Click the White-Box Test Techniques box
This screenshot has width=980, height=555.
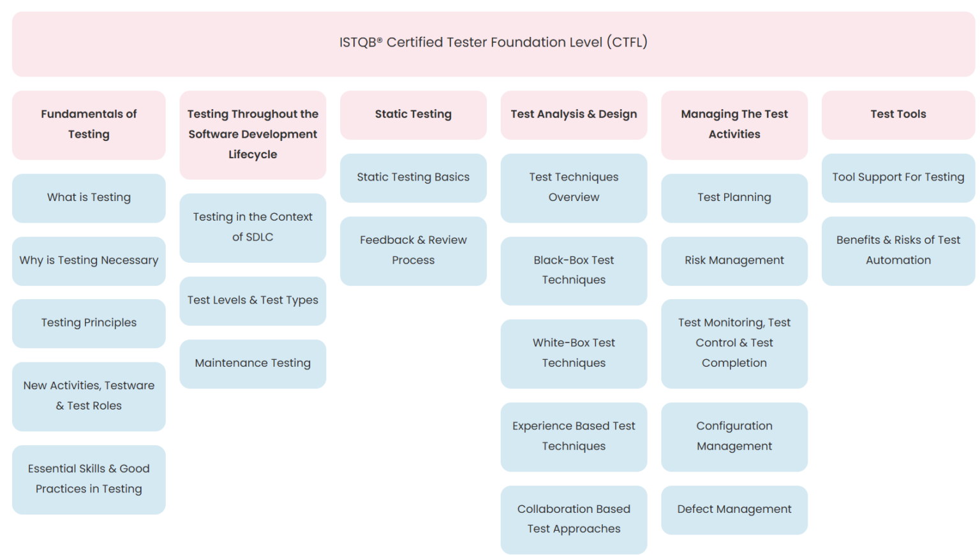pyautogui.click(x=574, y=353)
